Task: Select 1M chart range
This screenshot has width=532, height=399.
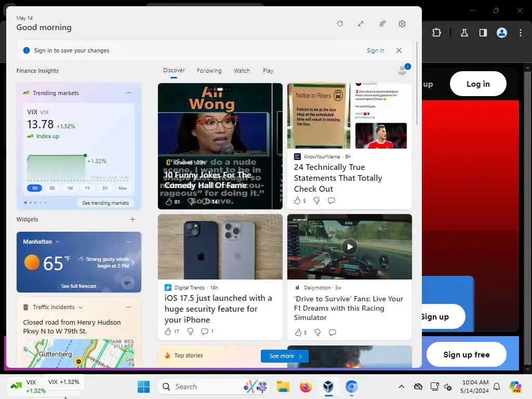Action: coord(70,188)
